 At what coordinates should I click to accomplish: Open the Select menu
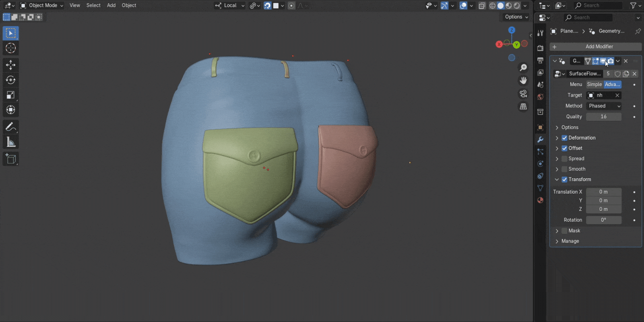(x=93, y=6)
